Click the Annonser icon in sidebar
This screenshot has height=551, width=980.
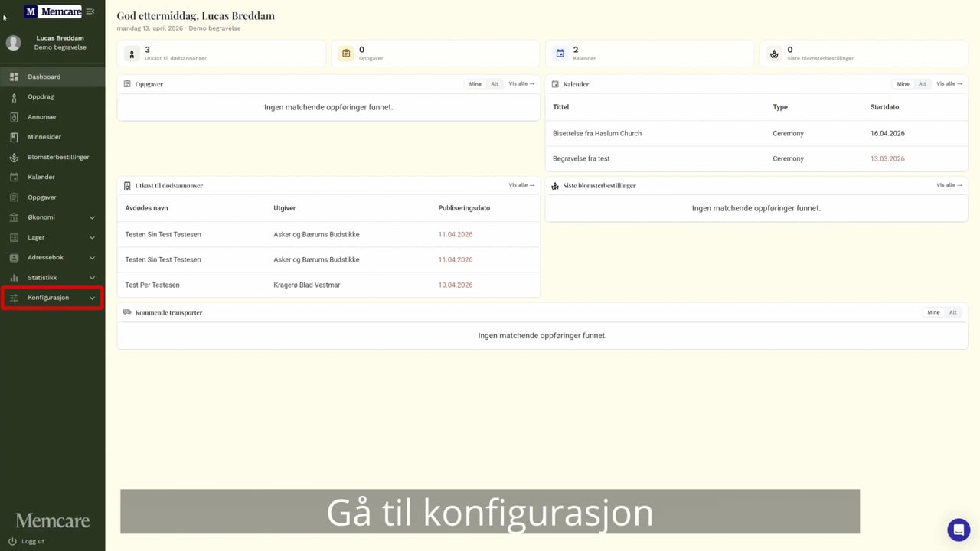14,117
